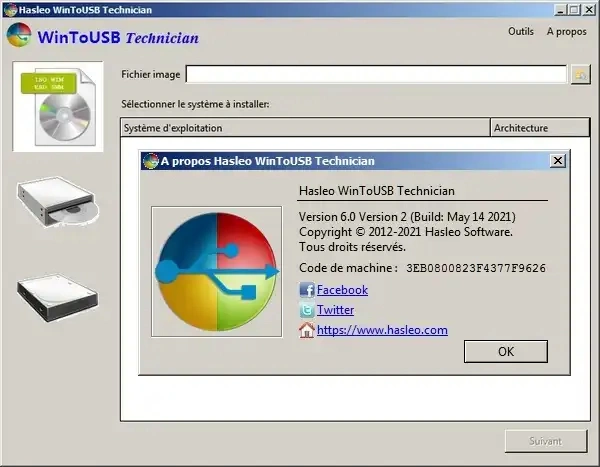
Task: Visit the https://www.hasleo.com link
Action: point(382,330)
